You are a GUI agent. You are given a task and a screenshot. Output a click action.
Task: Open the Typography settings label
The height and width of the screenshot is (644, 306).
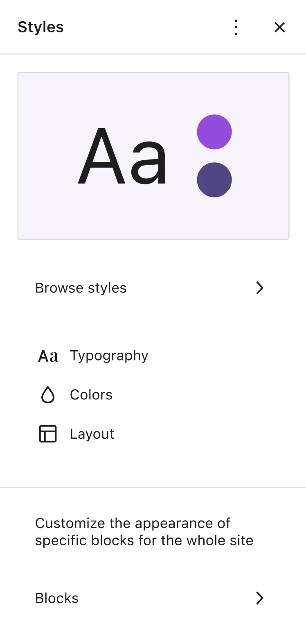point(109,356)
